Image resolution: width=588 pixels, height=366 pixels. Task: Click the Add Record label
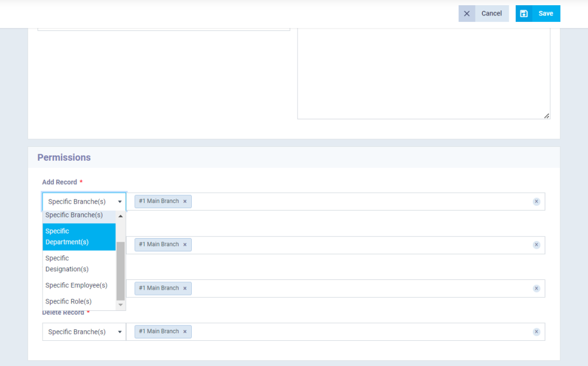point(60,182)
